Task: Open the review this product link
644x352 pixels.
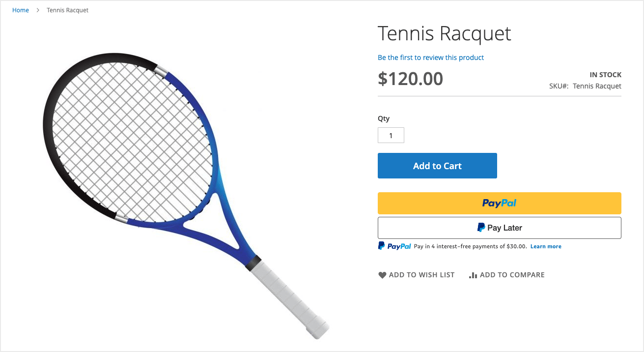Action: tap(431, 58)
